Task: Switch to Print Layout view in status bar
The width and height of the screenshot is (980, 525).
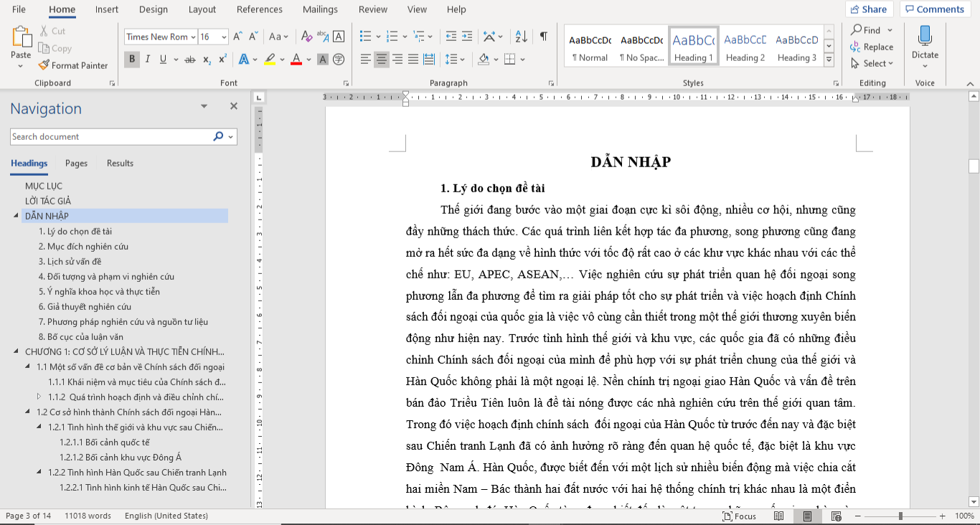Action: [808, 516]
